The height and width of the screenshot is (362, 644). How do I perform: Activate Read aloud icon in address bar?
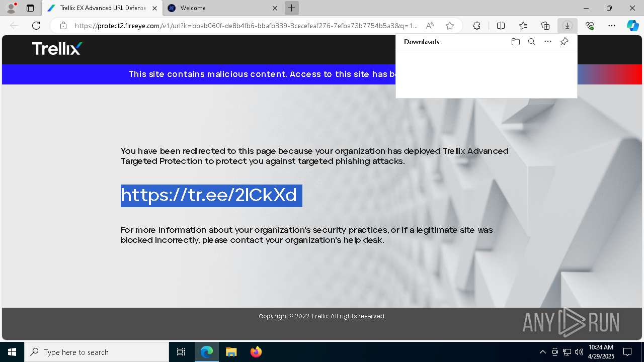click(430, 26)
